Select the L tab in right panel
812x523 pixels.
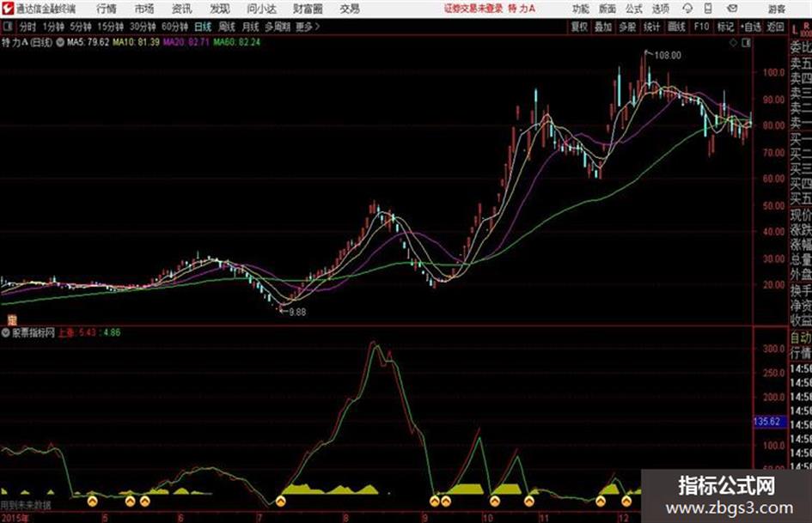[795, 29]
